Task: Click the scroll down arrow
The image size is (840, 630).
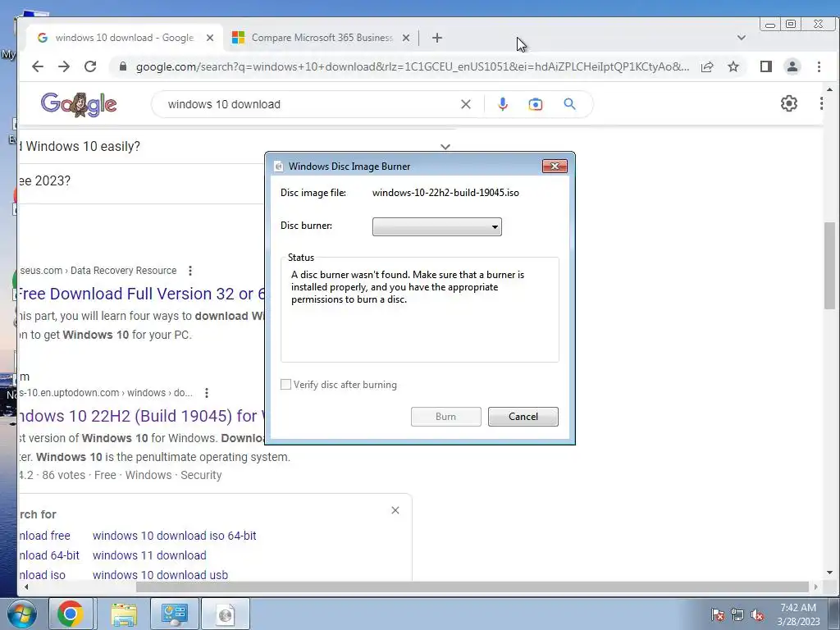Action: pyautogui.click(x=829, y=573)
